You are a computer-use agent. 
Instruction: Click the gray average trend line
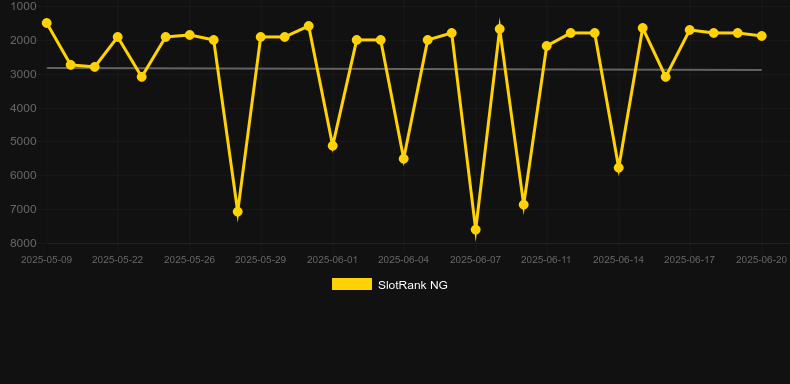[403, 69]
